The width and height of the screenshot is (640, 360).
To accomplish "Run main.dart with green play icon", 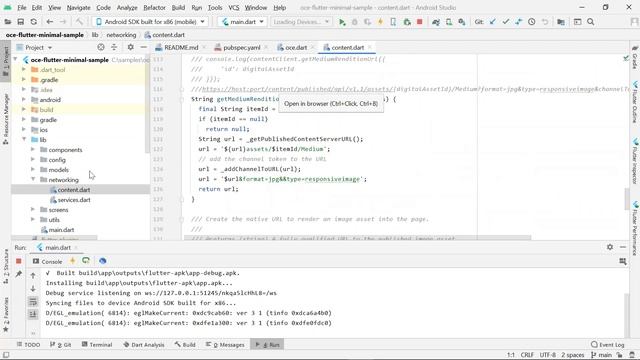I will pyautogui.click(x=342, y=22).
